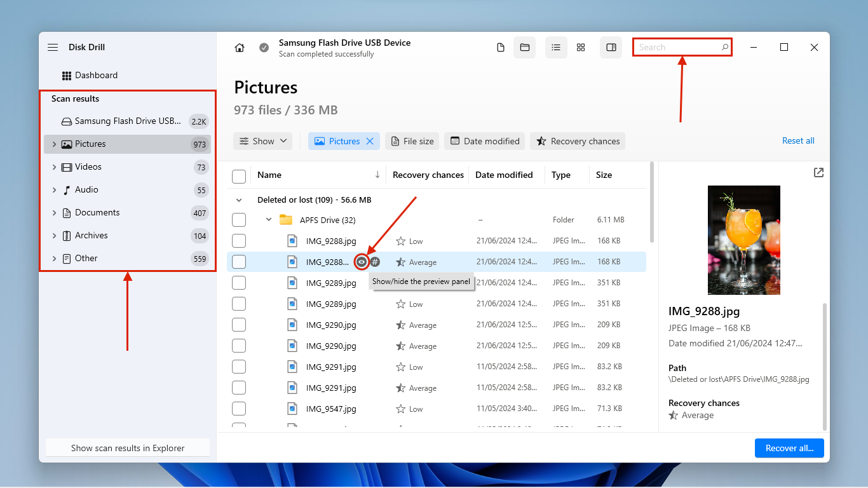Collapse the Deleted or lost group
This screenshot has width=868, height=488.
click(x=239, y=200)
